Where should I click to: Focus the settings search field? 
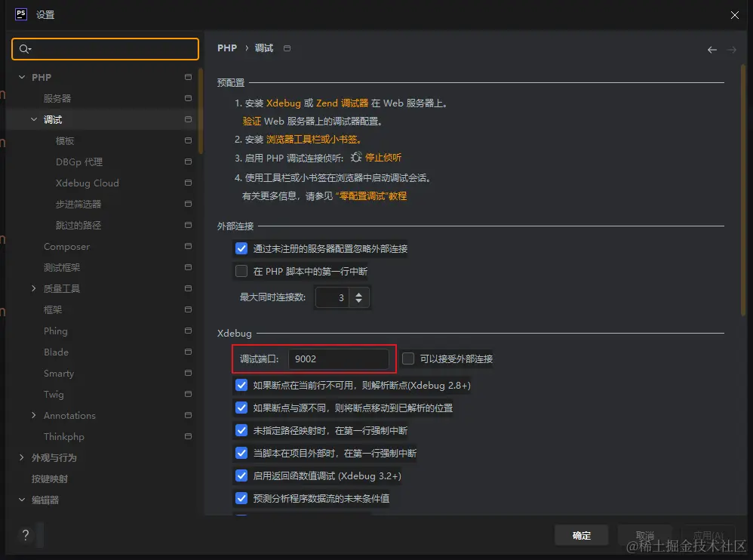(x=105, y=49)
